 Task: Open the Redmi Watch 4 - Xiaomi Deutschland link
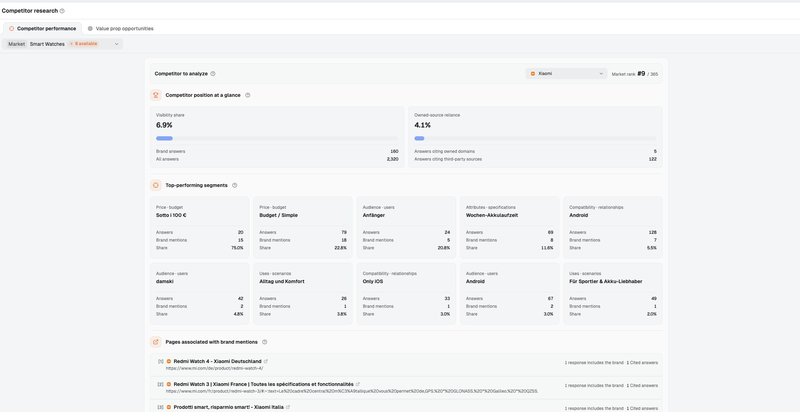217,361
